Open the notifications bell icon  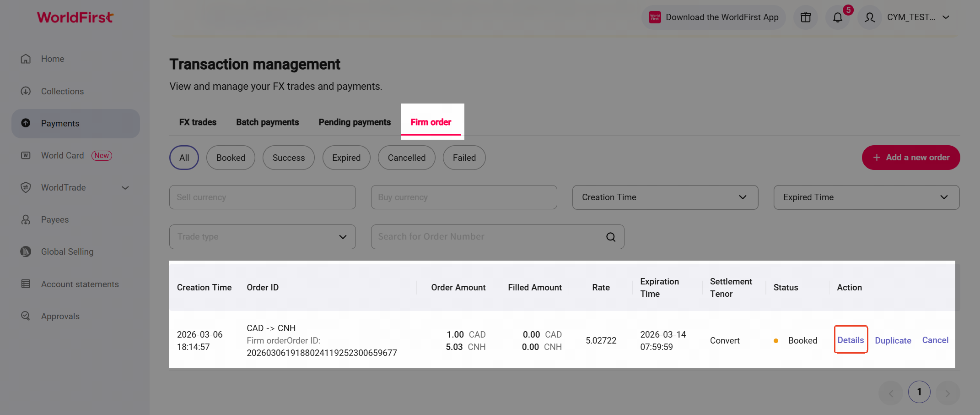point(837,17)
